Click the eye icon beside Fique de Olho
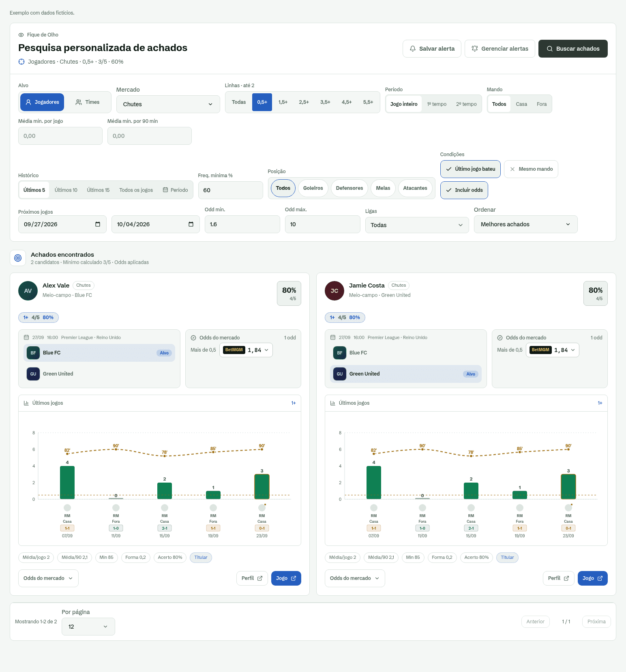The height and width of the screenshot is (672, 626). (21, 35)
